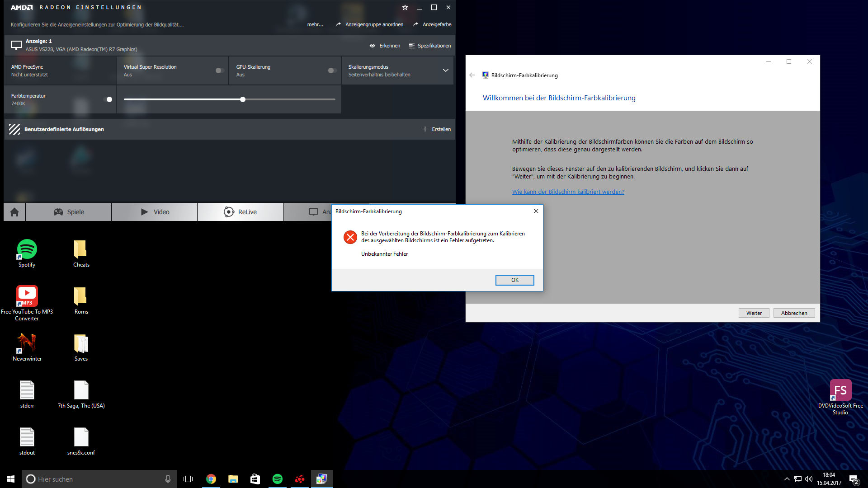Click the Erkennen eye icon

[x=373, y=46]
